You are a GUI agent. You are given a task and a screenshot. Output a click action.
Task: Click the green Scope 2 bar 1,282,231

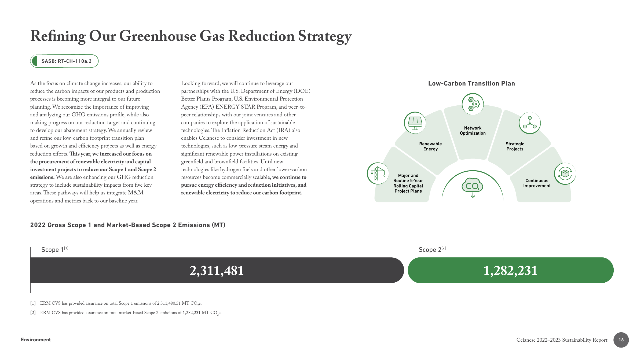(511, 270)
